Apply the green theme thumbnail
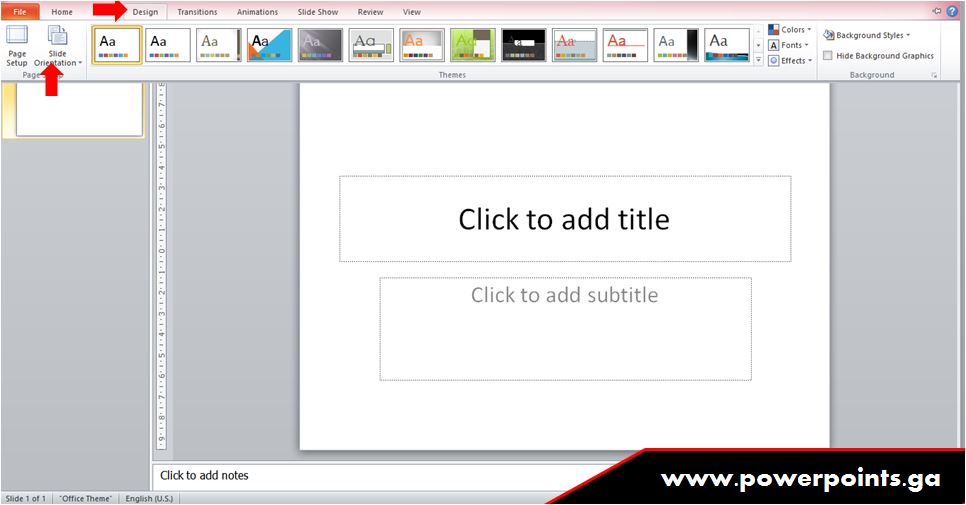Screen dimensions: 966x505 (x=473, y=45)
